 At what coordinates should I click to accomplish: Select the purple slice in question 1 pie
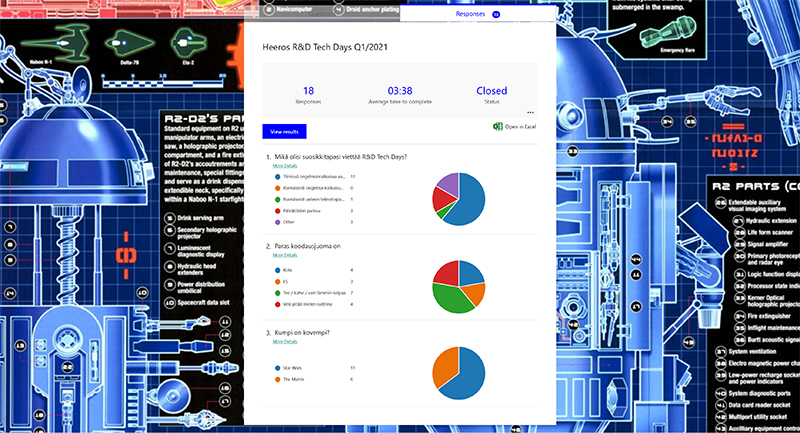450,184
